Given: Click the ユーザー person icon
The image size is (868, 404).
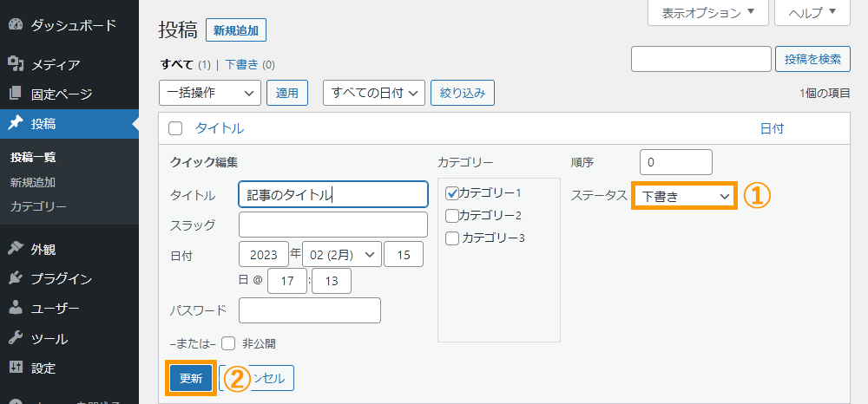Looking at the screenshot, I should coord(16,309).
